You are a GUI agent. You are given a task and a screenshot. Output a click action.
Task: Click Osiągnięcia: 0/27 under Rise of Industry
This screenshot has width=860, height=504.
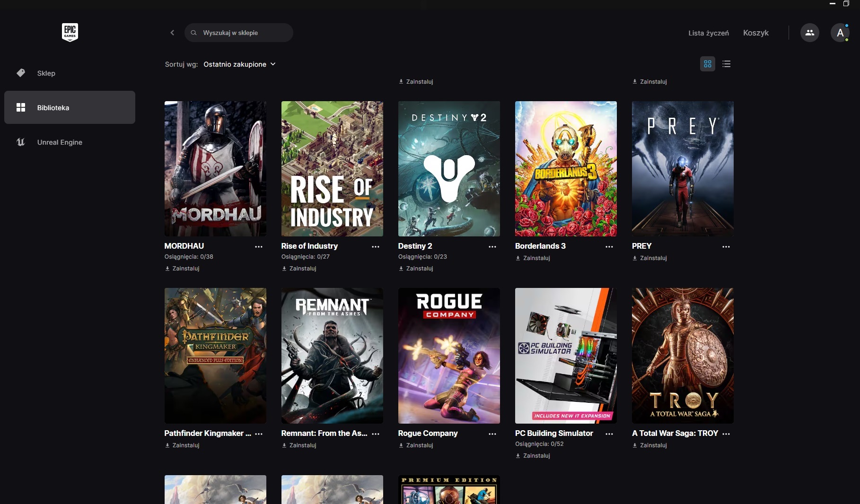(306, 257)
